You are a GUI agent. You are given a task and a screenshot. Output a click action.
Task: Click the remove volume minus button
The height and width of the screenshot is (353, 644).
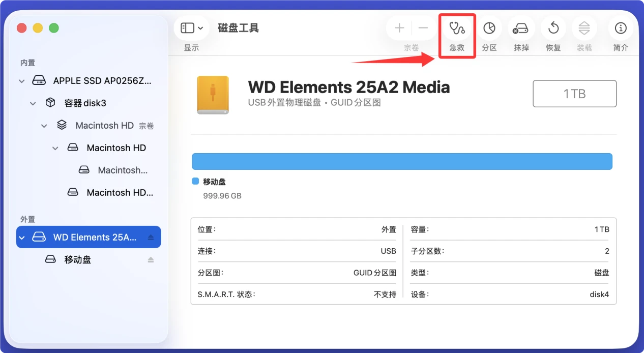click(423, 28)
